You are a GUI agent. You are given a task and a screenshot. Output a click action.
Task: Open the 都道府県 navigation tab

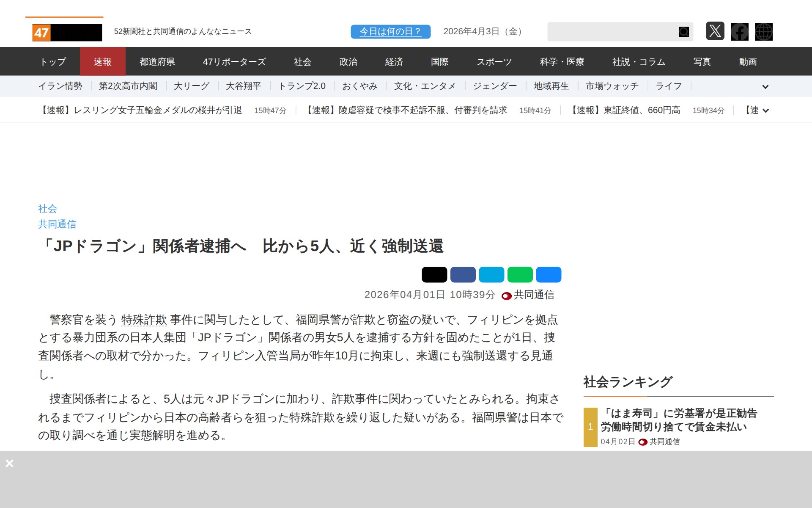(x=157, y=62)
